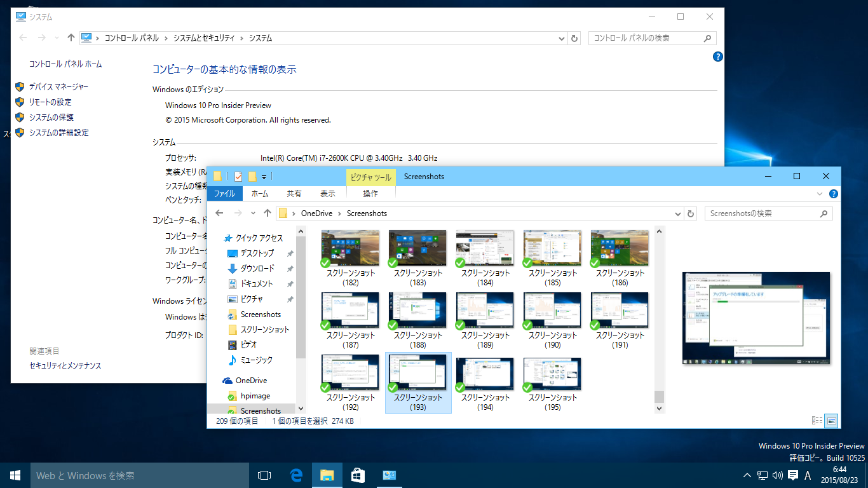
Task: Click scroll-down arrow of navigation pane
Action: coord(301,409)
